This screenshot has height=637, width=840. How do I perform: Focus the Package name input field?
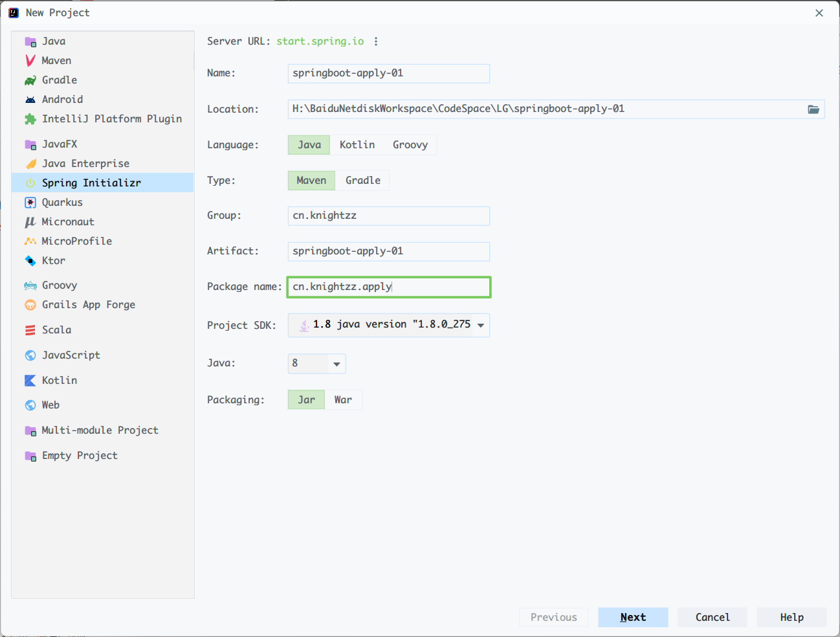[x=388, y=287]
